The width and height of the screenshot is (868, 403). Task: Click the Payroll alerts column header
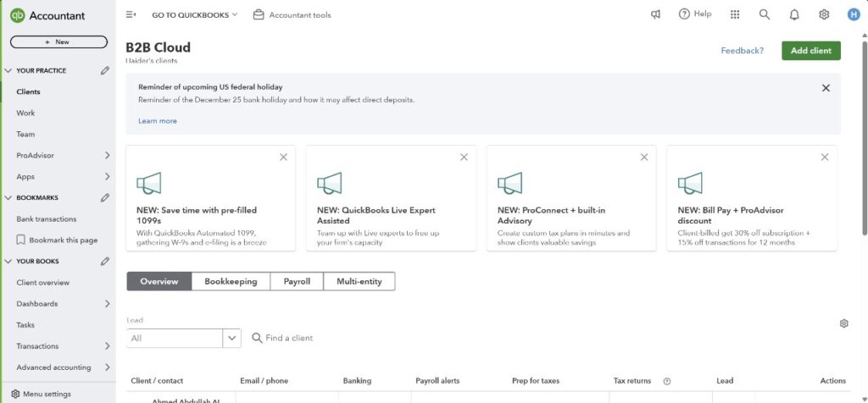[x=437, y=381]
